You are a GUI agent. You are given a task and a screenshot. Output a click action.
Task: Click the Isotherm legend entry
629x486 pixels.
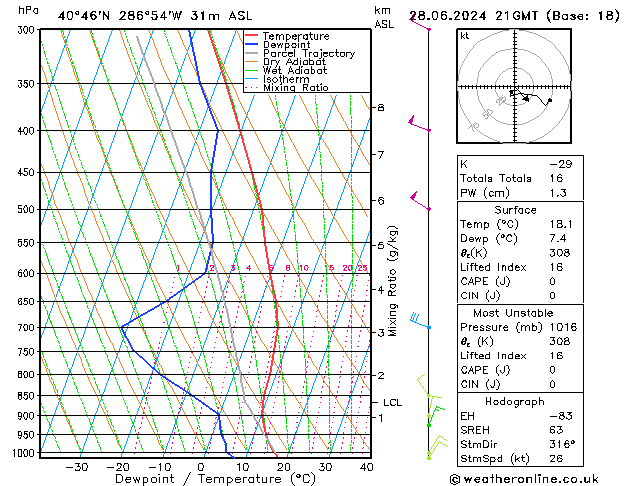pos(277,79)
